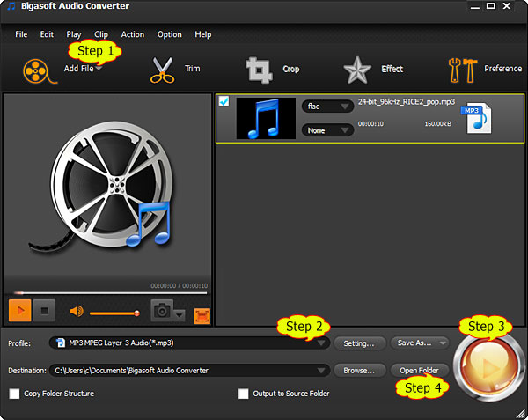Open the flac audio track dropdown
This screenshot has width=528, height=420.
327,107
